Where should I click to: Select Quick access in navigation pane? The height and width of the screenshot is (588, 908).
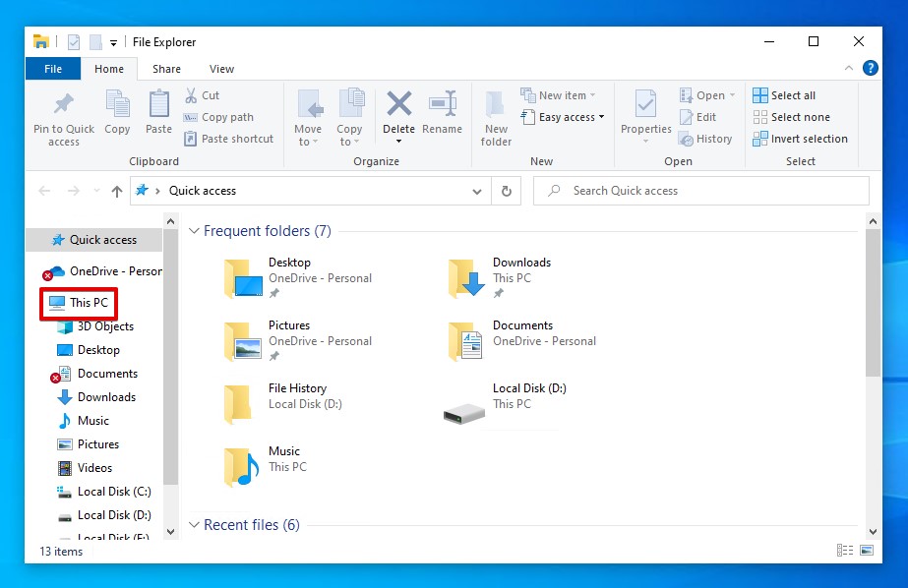[x=93, y=240]
